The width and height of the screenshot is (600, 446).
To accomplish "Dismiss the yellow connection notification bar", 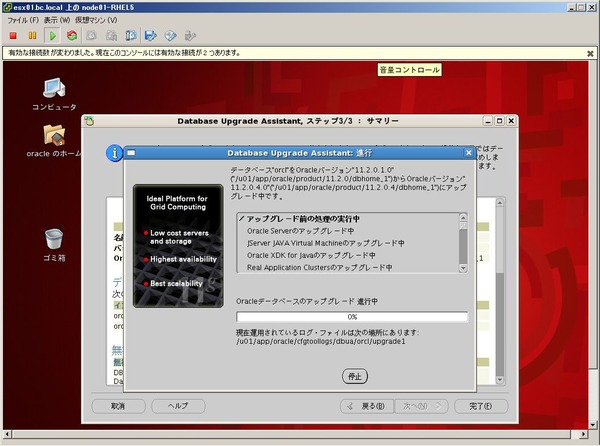I will click(x=590, y=54).
